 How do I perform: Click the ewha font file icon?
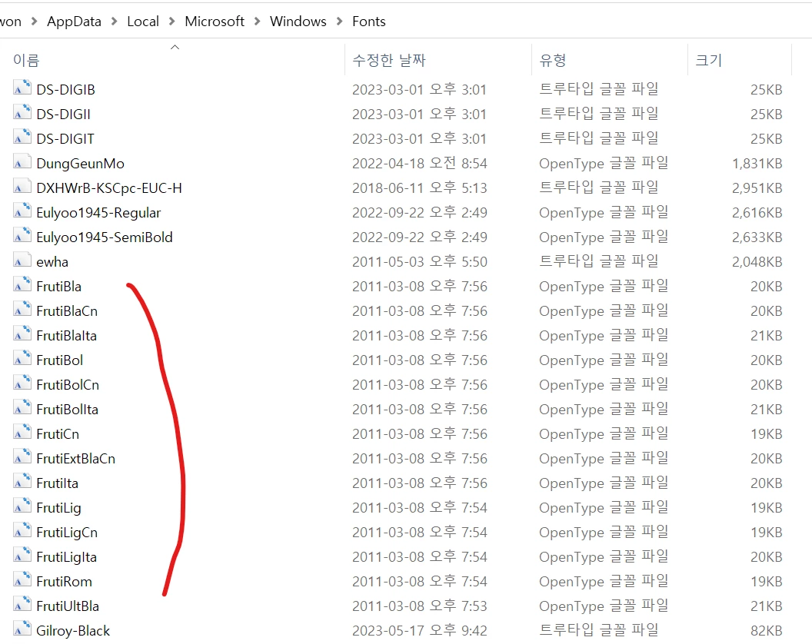(22, 261)
